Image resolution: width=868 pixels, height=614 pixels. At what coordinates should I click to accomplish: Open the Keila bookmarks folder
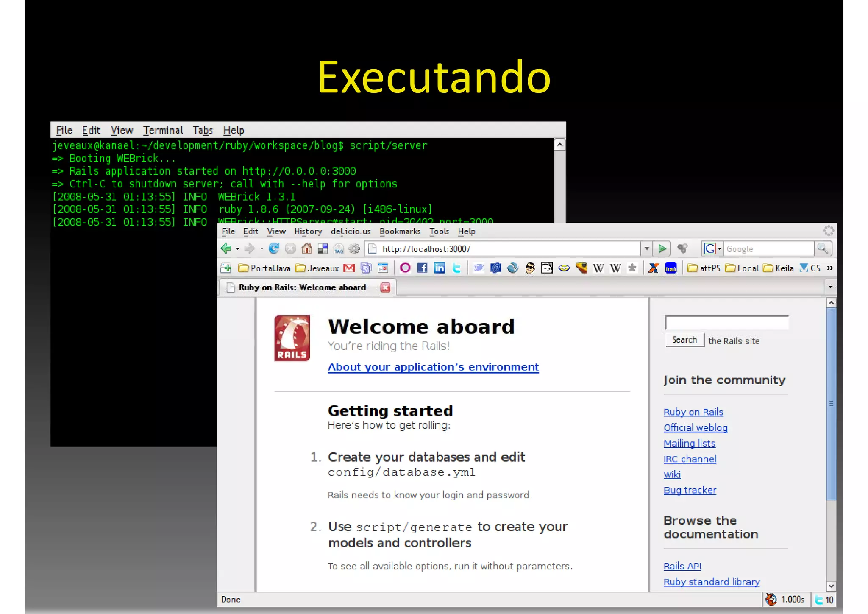[x=778, y=268]
